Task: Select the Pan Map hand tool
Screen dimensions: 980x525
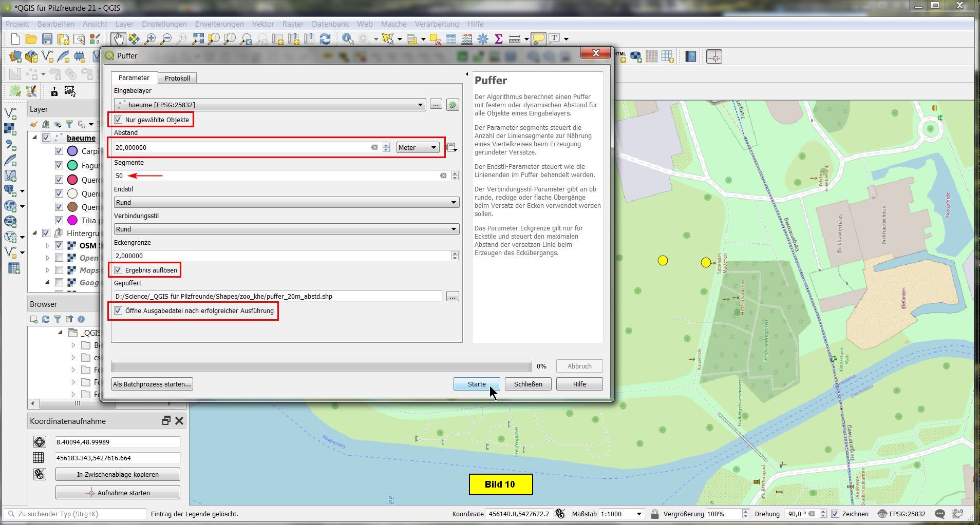Action: tap(118, 39)
